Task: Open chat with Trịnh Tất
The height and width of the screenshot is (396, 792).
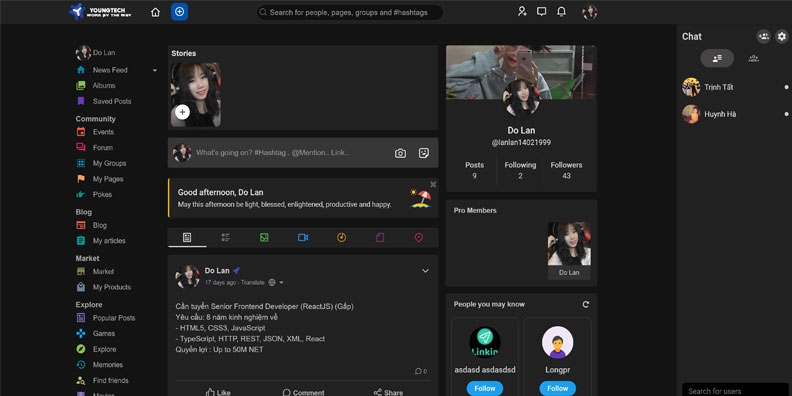Action: click(735, 87)
